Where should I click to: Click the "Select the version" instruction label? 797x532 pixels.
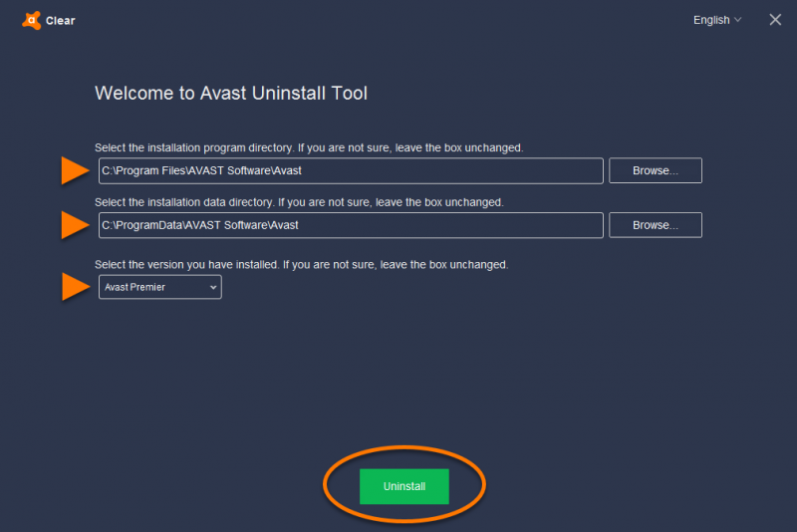point(301,265)
